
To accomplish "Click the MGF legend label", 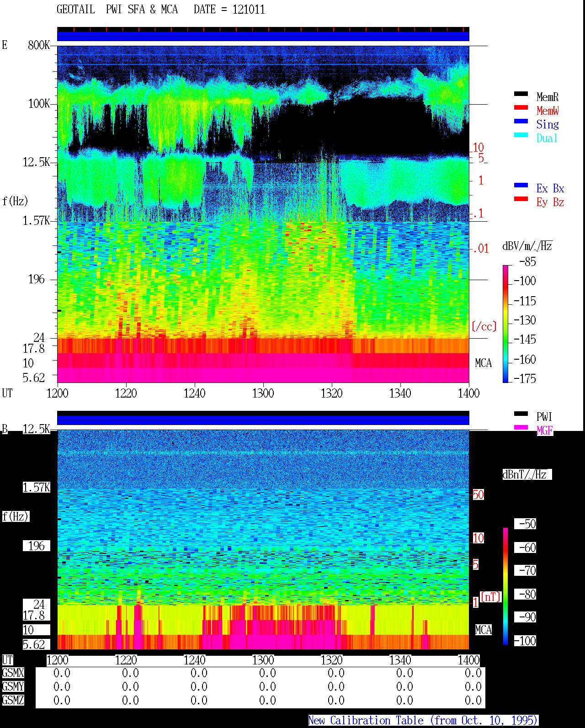I will tap(545, 430).
